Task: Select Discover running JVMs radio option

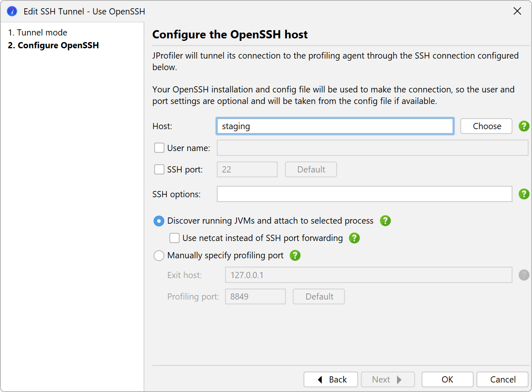Action: [159, 221]
